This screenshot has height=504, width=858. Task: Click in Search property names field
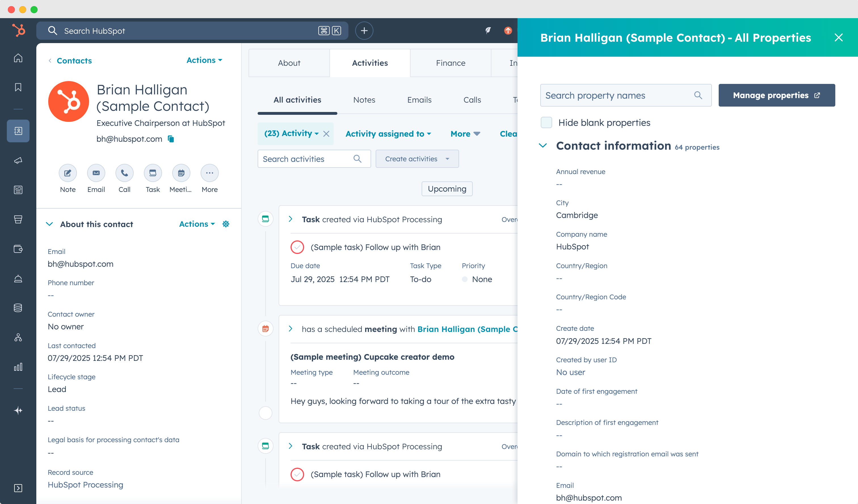pos(626,95)
